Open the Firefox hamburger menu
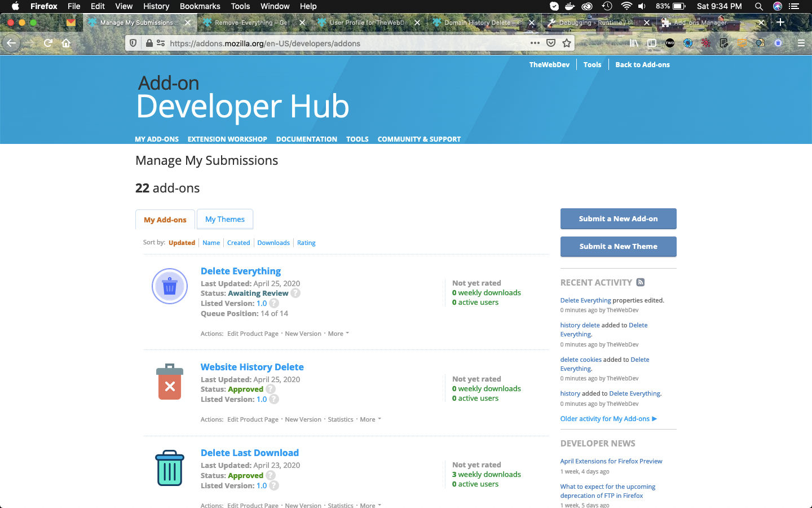 tap(801, 43)
